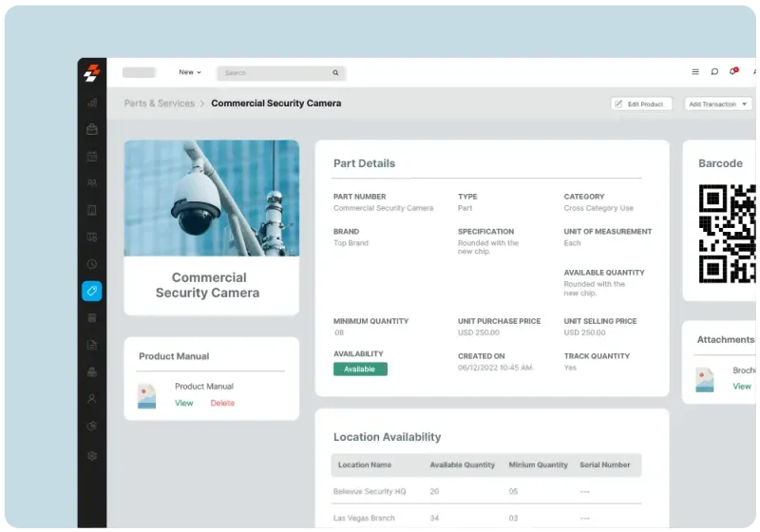Click the Edit Product button
The image size is (760, 532).
641,104
